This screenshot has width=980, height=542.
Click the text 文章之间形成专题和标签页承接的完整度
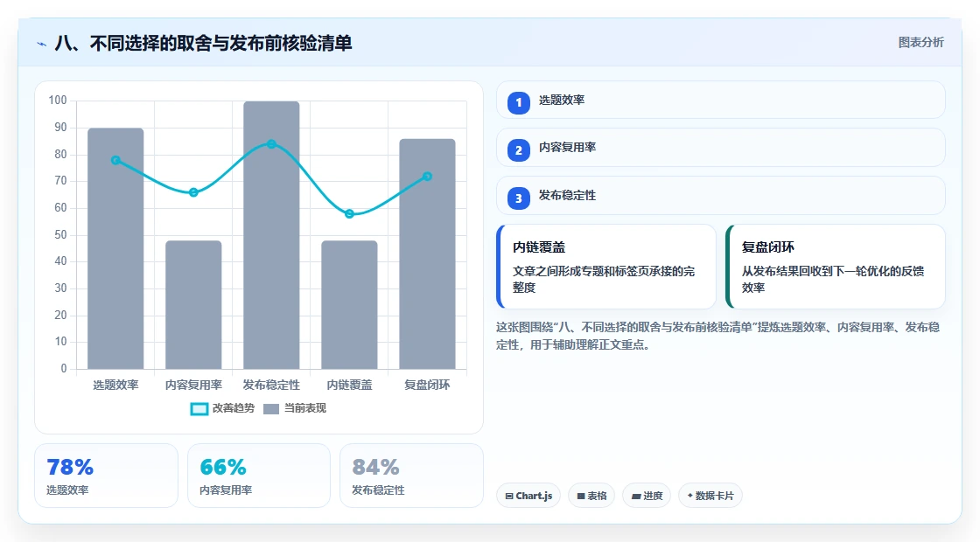click(604, 280)
